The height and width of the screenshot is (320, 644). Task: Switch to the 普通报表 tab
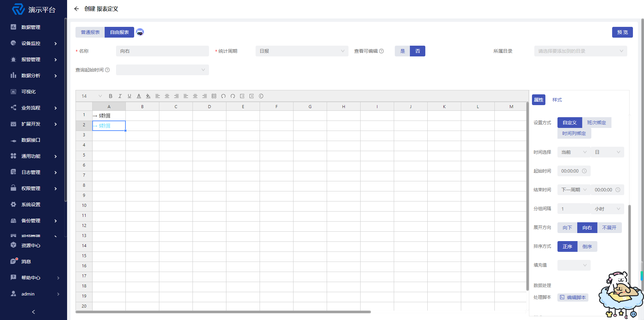point(90,32)
